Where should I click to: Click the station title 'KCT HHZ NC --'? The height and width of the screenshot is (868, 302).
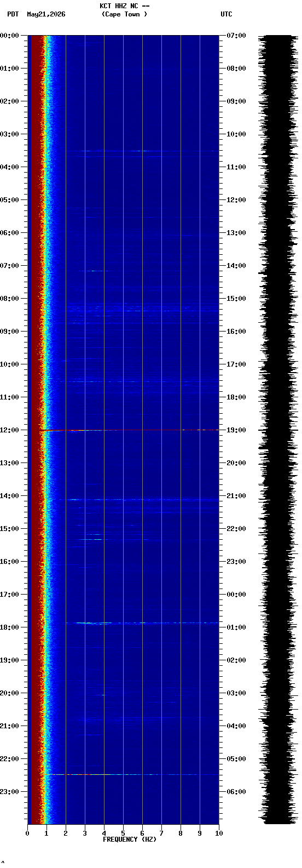[124, 6]
